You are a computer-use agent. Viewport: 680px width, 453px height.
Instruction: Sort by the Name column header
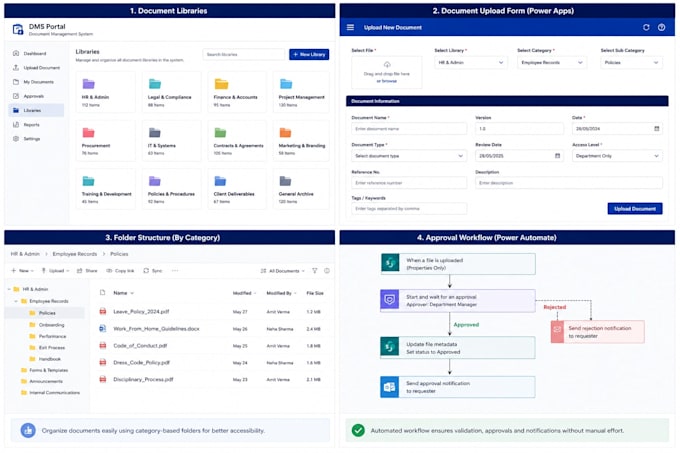[x=123, y=293]
